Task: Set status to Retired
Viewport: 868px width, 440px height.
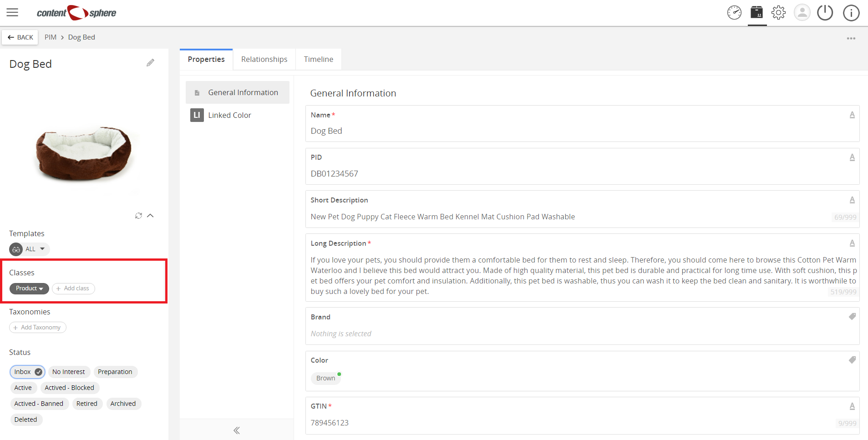Action: pos(87,404)
